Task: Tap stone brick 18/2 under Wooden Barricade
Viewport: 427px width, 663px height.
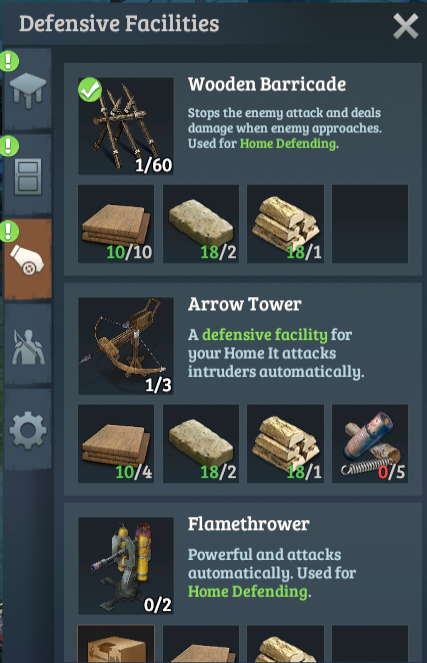Action: pyautogui.click(x=201, y=224)
